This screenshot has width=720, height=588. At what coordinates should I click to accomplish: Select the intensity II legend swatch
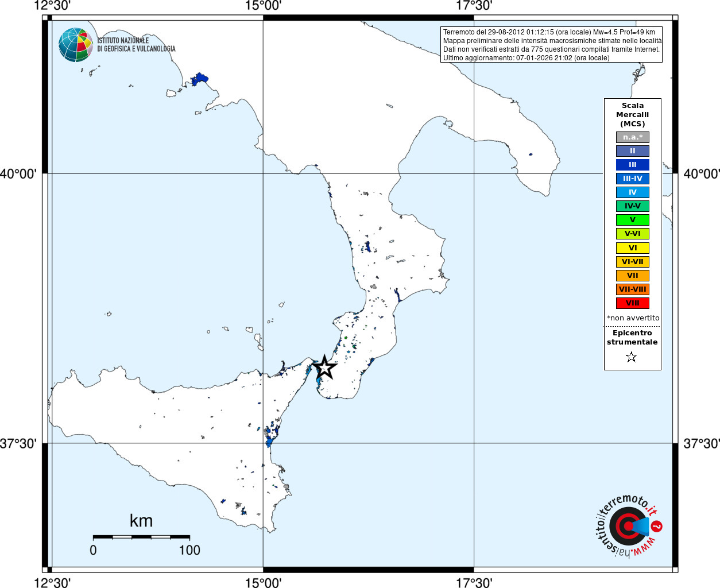[x=633, y=151]
